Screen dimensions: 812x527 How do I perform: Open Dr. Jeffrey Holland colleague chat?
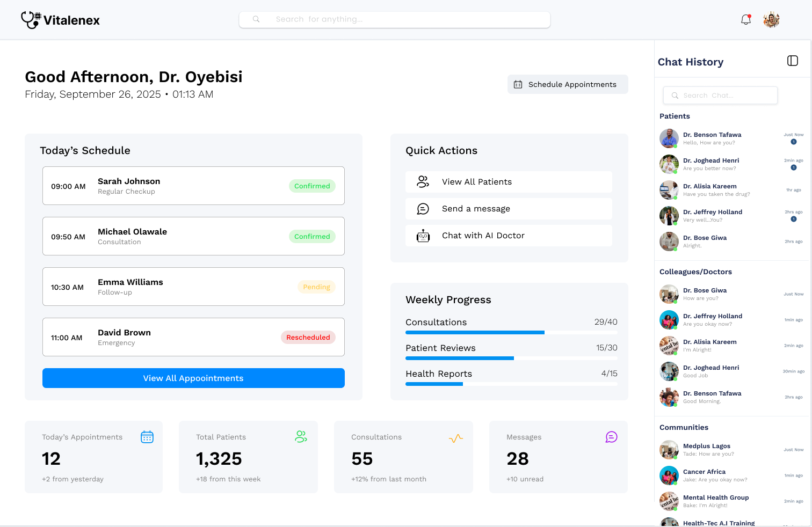732,320
